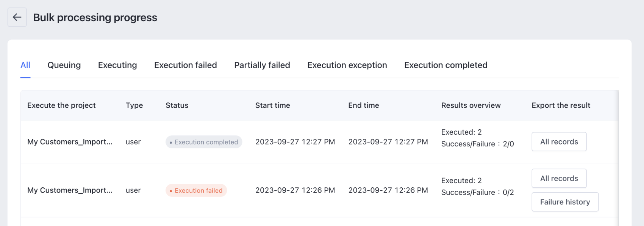644x226 pixels.
Task: Click the End time column header
Action: click(364, 105)
